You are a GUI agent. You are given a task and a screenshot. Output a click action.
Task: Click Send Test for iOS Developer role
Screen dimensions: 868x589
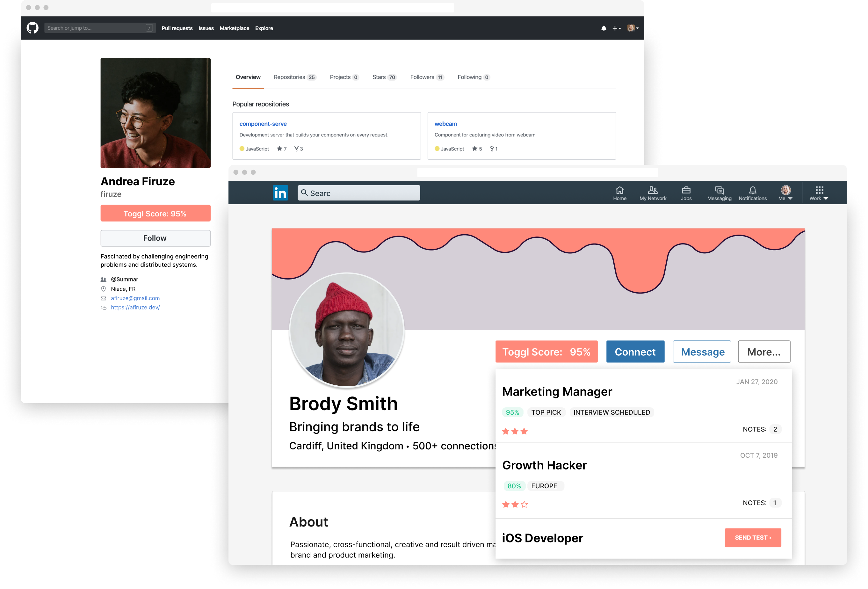[752, 538]
